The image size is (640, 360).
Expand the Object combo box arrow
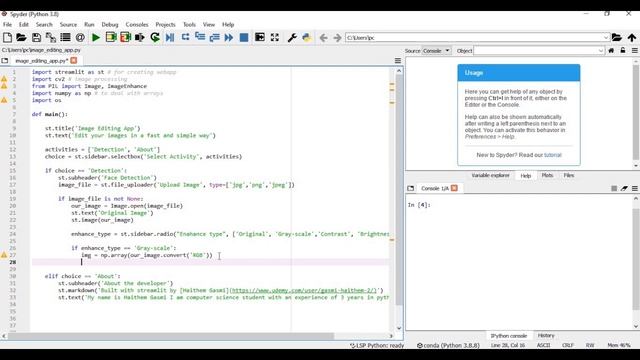tap(600, 51)
